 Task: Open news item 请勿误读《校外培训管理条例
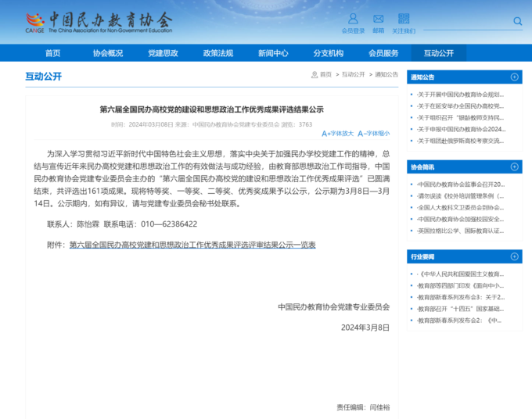(461, 196)
